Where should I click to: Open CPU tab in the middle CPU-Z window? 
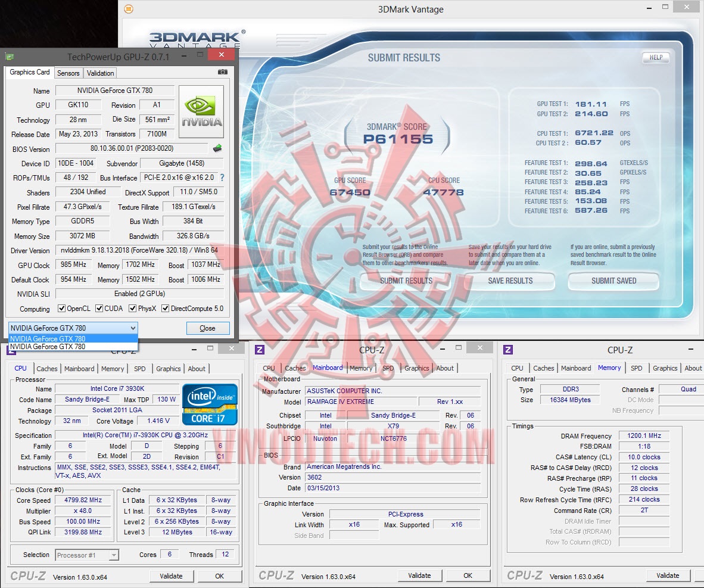(x=269, y=368)
